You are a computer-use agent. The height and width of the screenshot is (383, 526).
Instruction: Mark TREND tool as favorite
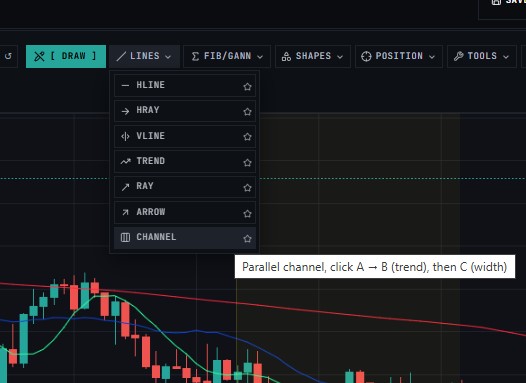pyautogui.click(x=248, y=163)
